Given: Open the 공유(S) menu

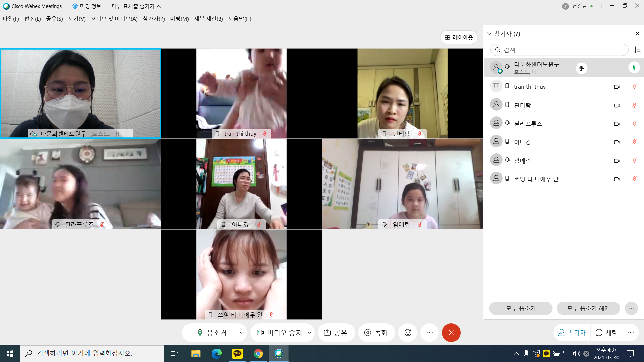Looking at the screenshot, I should pyautogui.click(x=54, y=19).
